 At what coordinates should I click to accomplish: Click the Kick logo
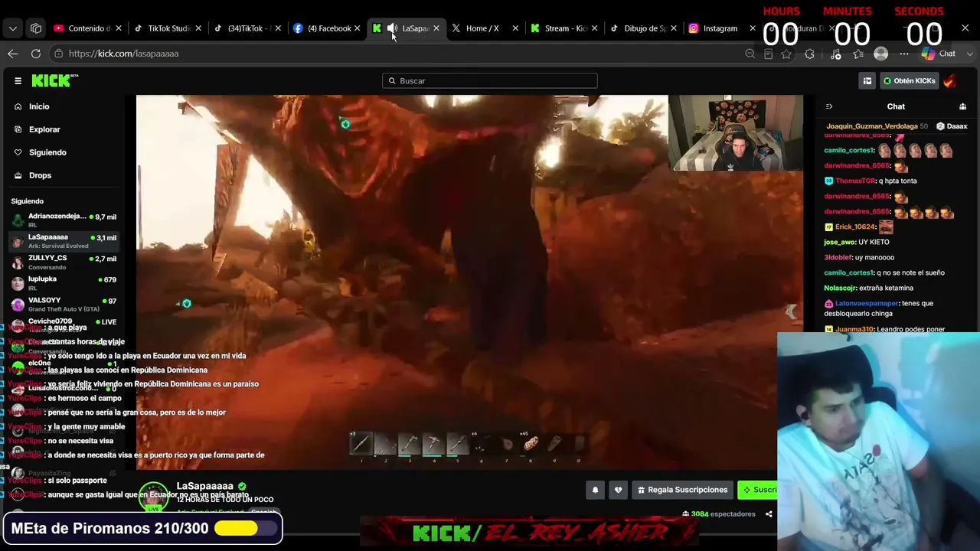click(x=54, y=80)
